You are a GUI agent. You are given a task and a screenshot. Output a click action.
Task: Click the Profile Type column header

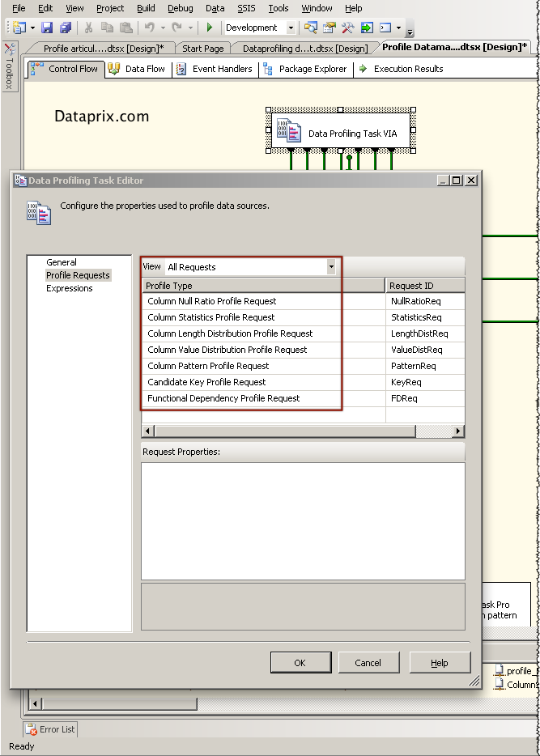point(264,286)
